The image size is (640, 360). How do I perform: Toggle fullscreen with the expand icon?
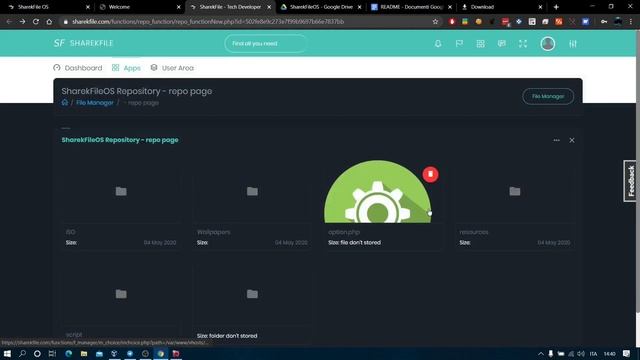tap(523, 44)
